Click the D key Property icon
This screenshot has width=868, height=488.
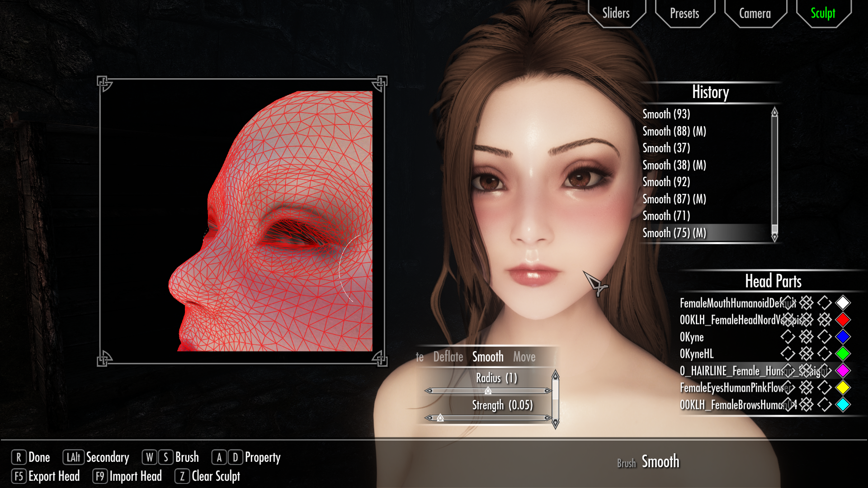point(235,457)
